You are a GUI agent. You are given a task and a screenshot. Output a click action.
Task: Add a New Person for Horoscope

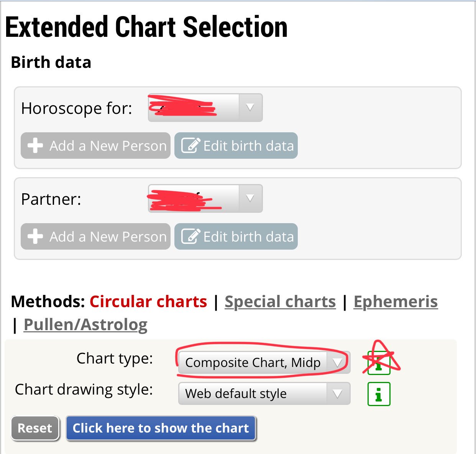[x=95, y=146]
